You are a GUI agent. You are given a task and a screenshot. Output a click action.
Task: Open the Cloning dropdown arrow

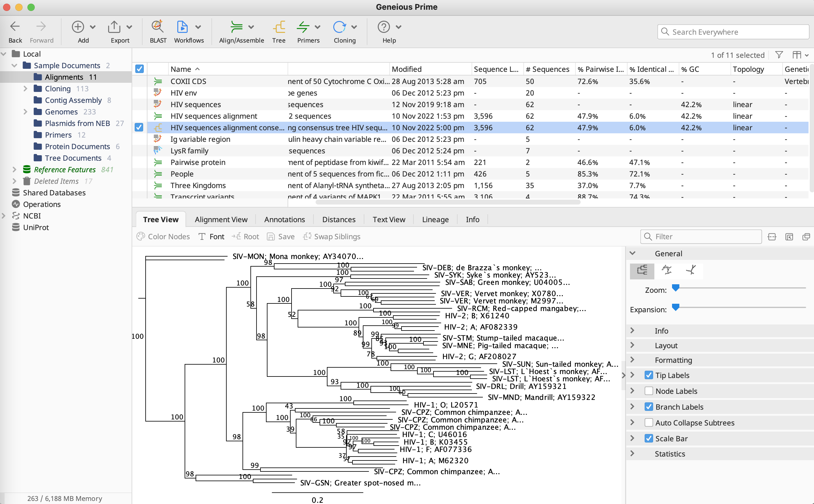tap(354, 27)
